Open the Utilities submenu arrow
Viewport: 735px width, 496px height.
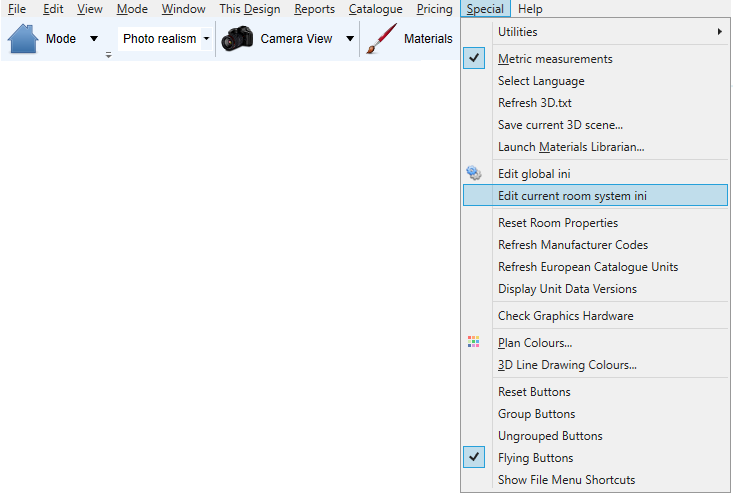click(x=720, y=31)
